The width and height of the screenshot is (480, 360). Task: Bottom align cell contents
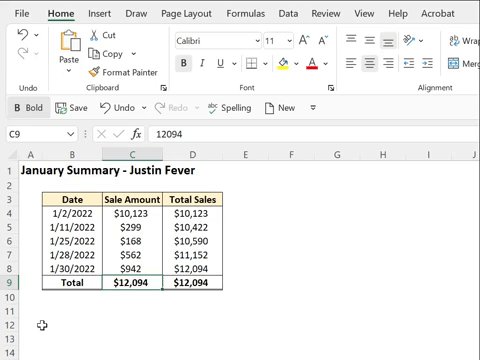coord(388,41)
